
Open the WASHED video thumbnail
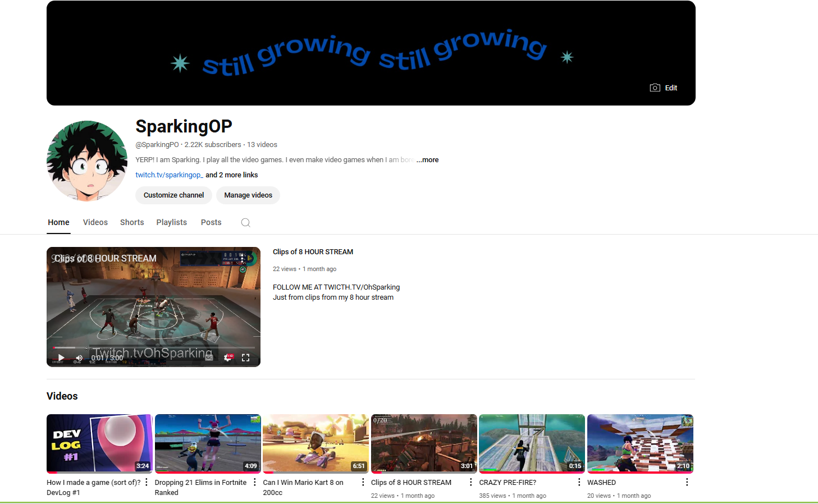[640, 444]
